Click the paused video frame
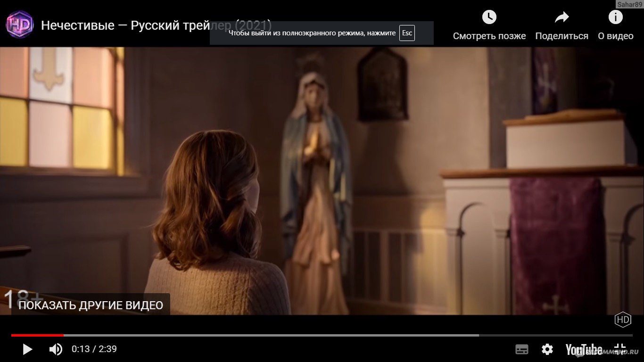Image resolution: width=644 pixels, height=362 pixels. coord(322,181)
